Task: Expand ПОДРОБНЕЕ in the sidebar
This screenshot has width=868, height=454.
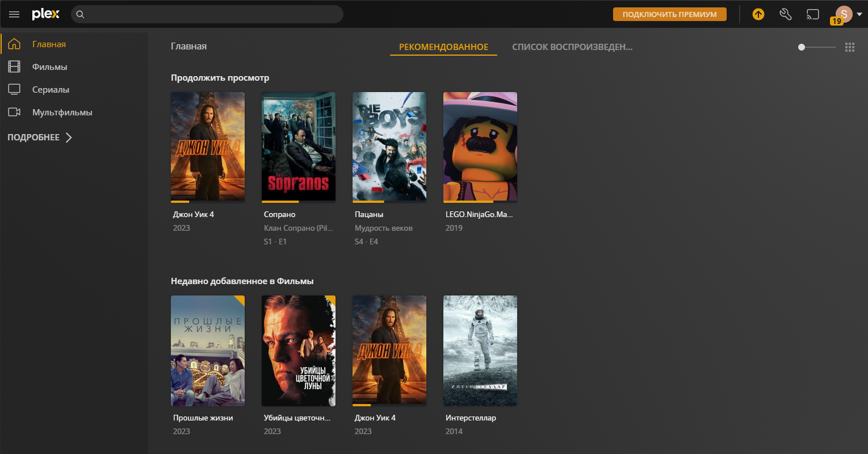Action: pos(40,138)
